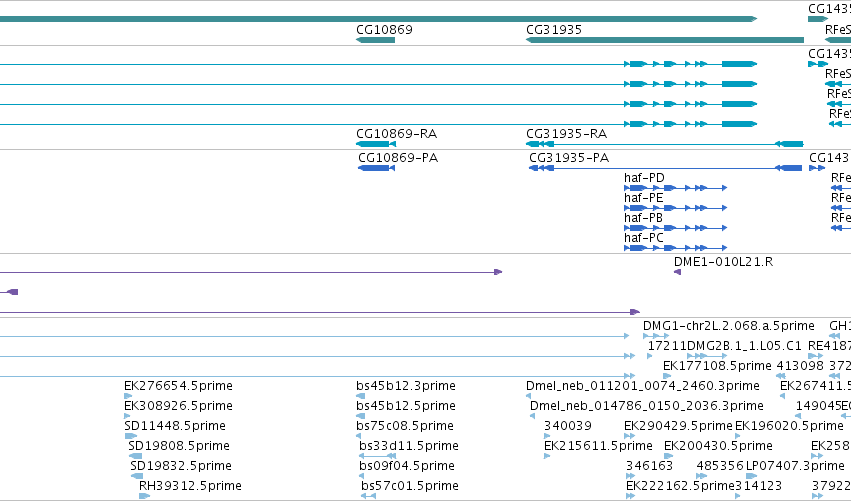Click the teal CG10869 gene arrow glyph
This screenshot has width=851, height=501.
(x=375, y=40)
